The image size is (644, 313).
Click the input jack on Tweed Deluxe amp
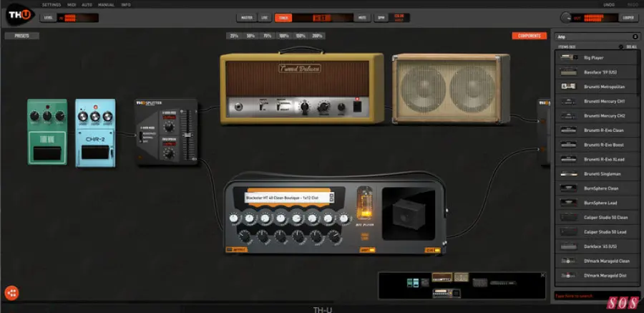click(x=238, y=107)
